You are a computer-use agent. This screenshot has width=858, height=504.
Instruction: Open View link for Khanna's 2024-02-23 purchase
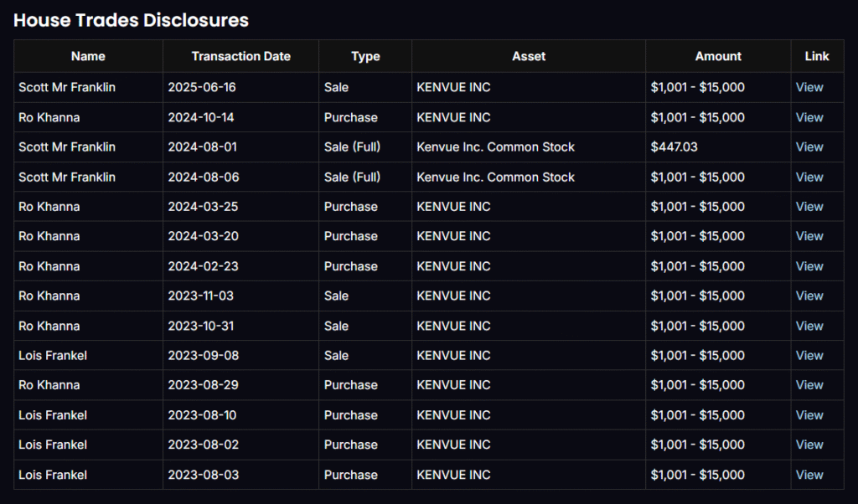pyautogui.click(x=809, y=266)
